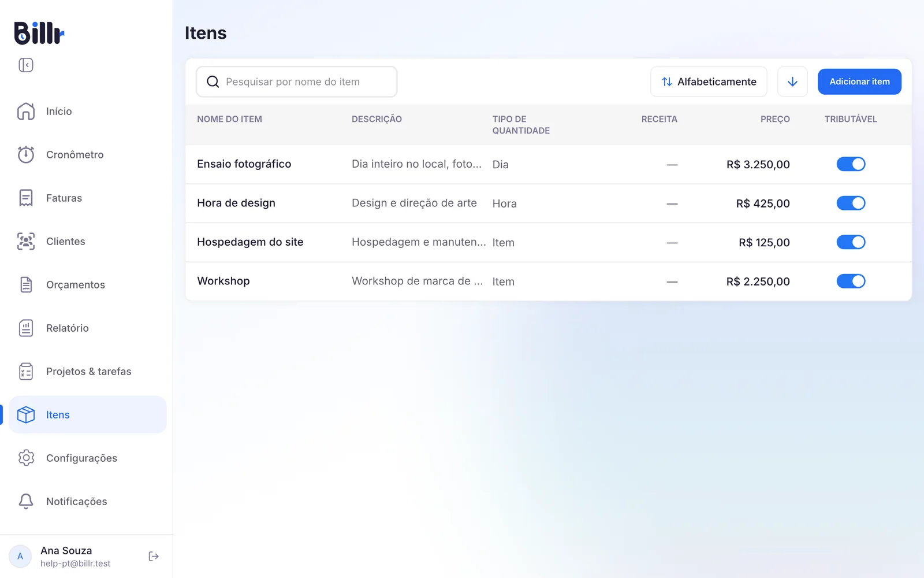
Task: Open the Configurações label
Action: (81, 458)
